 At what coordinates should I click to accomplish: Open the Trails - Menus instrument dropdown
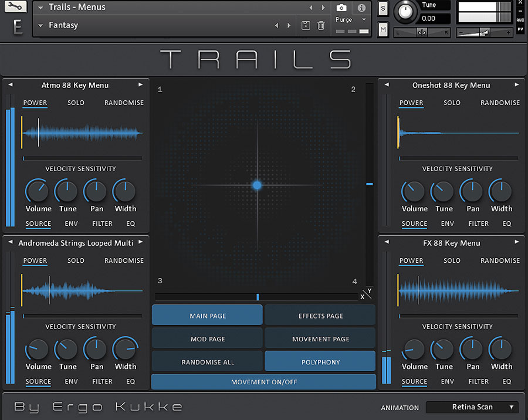(x=40, y=8)
